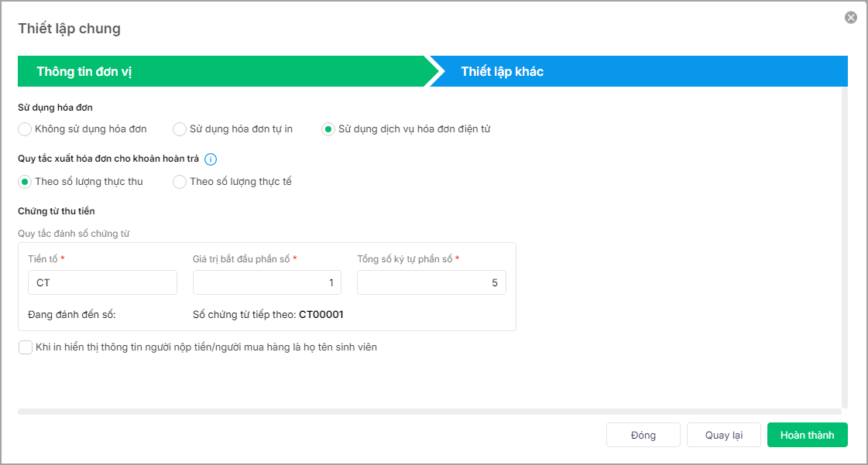This screenshot has width=868, height=465.
Task: Click the vertical scrollbar on right edge
Action: [x=844, y=248]
